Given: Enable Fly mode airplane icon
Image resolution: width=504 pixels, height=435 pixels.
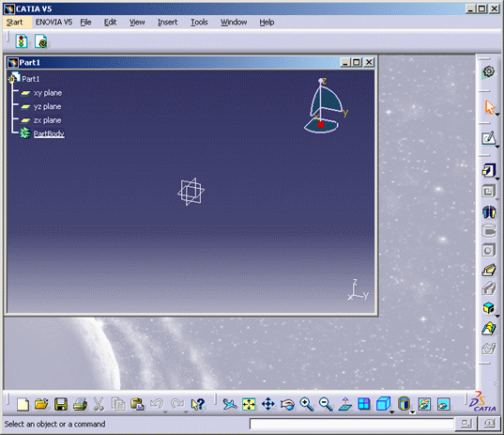Looking at the screenshot, I should 230,404.
